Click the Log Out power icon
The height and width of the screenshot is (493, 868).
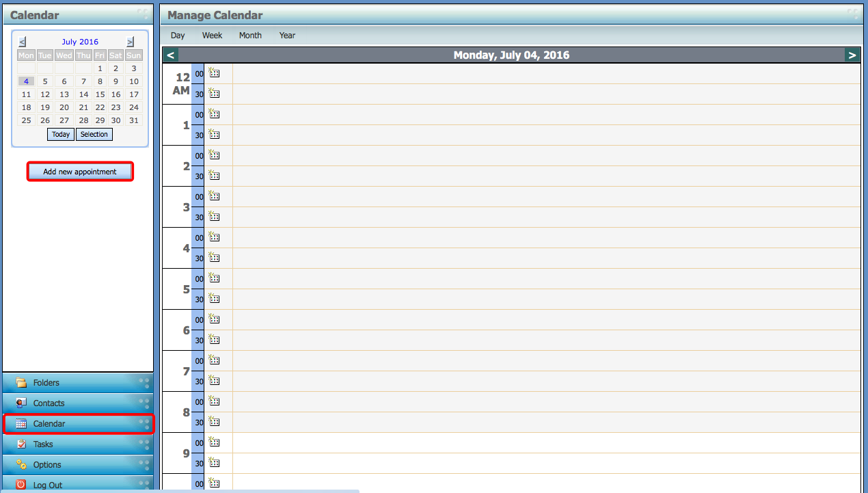[21, 485]
